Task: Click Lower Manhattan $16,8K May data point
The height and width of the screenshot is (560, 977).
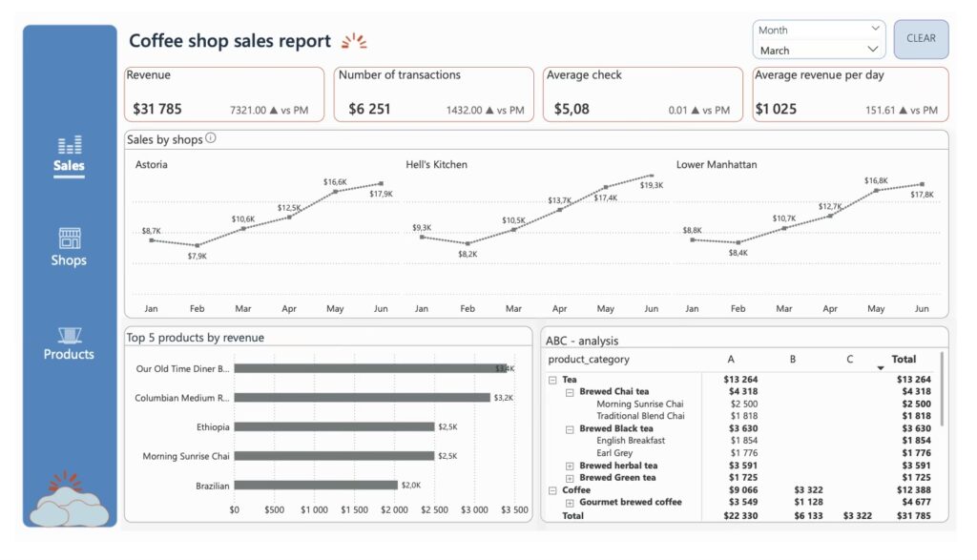Action: tap(876, 191)
